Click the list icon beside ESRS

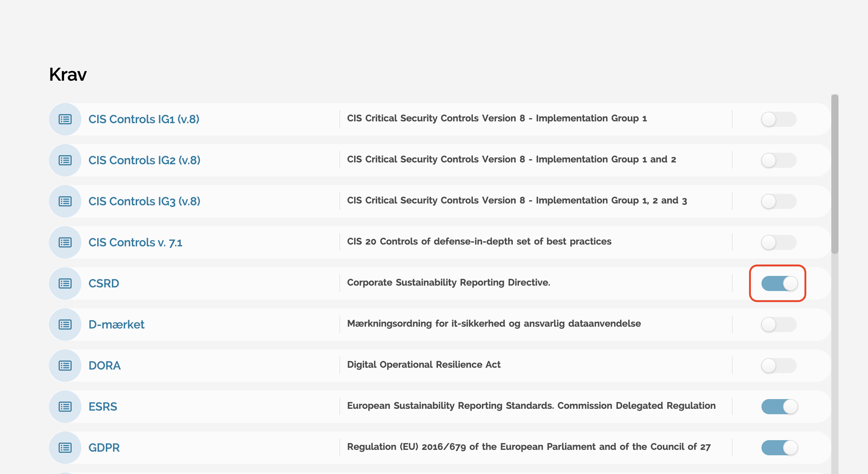click(65, 407)
